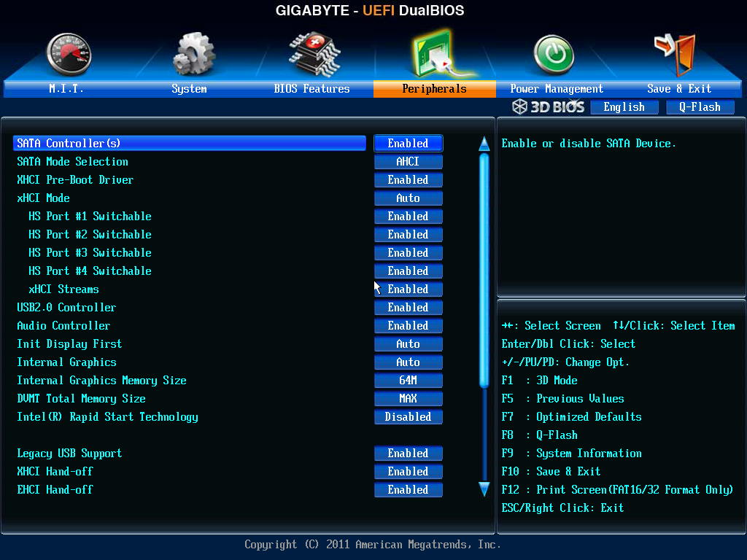Switch to the System tab

pyautogui.click(x=189, y=88)
